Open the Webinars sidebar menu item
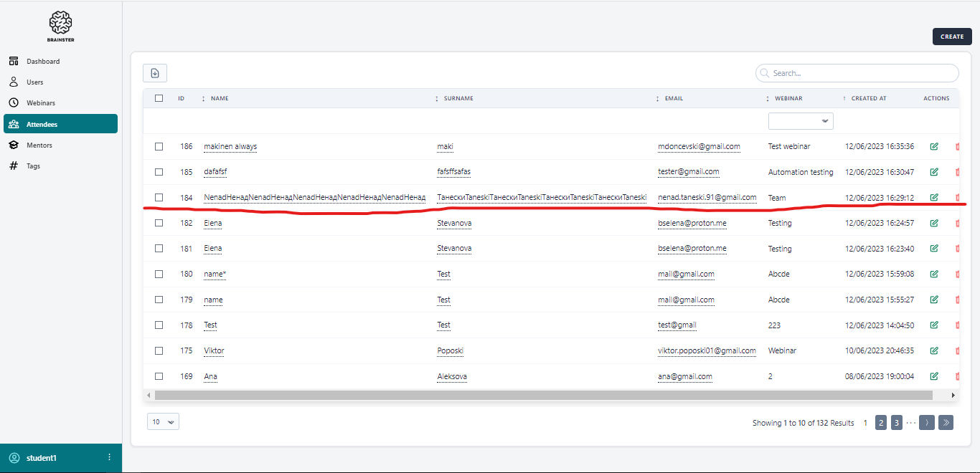980x473 pixels. pyautogui.click(x=41, y=103)
